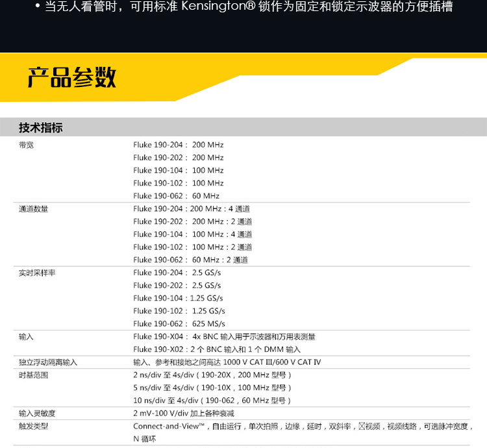
Task: Select the 通道数量 row label
Action: (33, 209)
